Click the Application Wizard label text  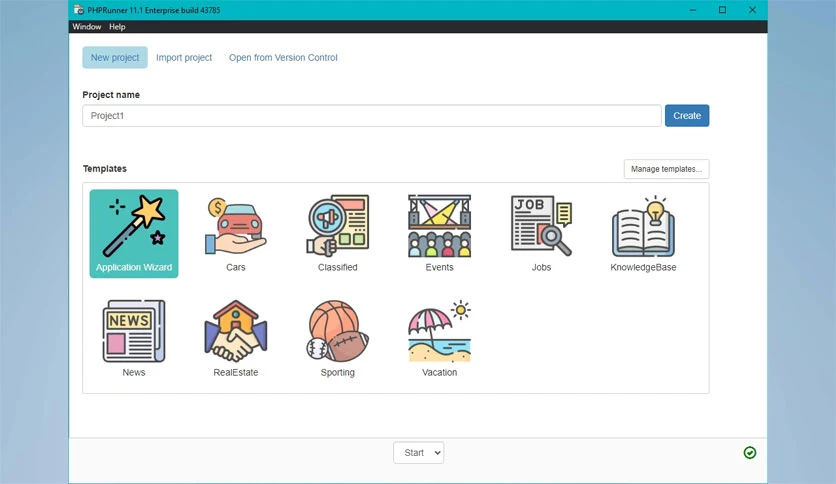point(134,267)
